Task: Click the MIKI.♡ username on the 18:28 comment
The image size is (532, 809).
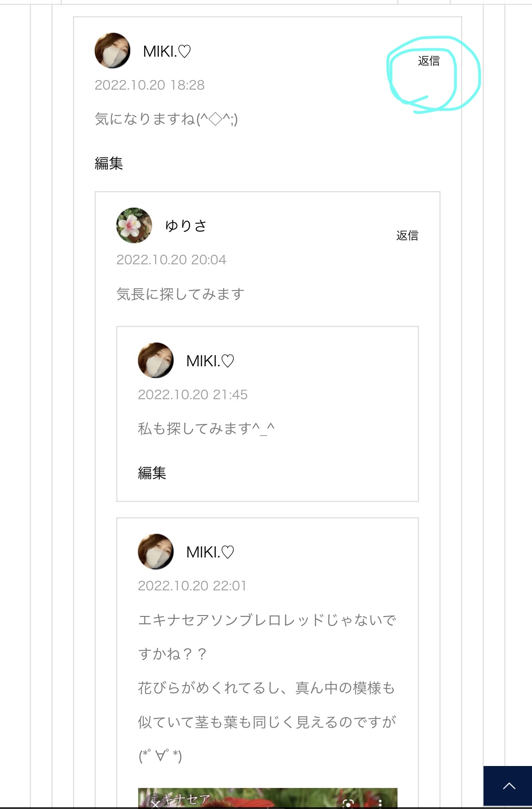Action: click(167, 52)
